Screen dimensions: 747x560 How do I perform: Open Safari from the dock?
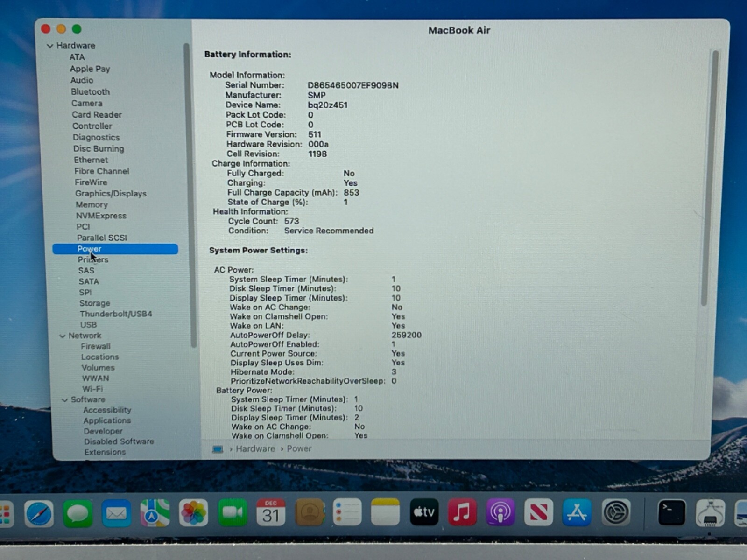pos(39,513)
